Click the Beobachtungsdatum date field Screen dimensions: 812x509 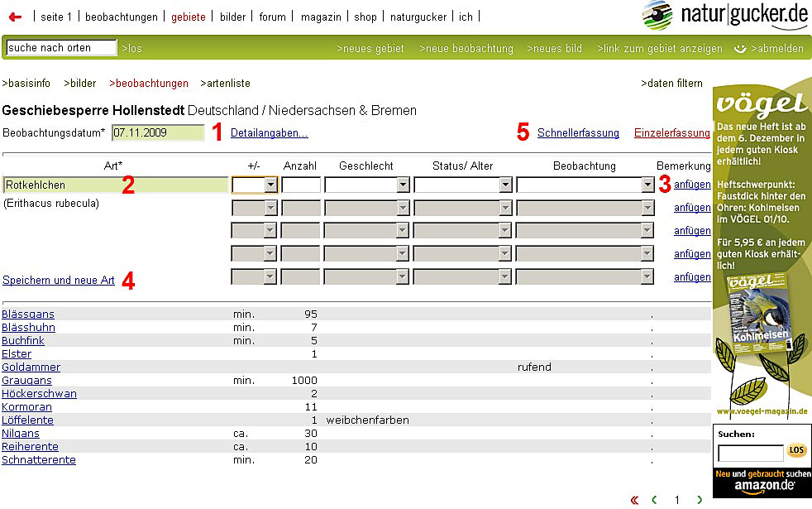(157, 132)
